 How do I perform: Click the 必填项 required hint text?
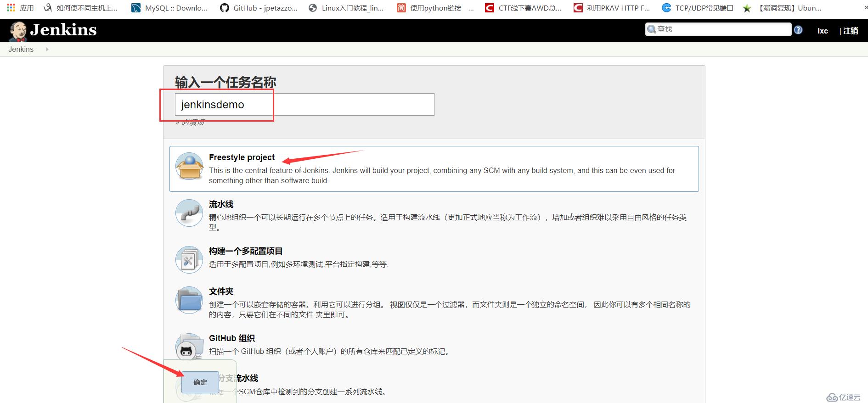[190, 122]
